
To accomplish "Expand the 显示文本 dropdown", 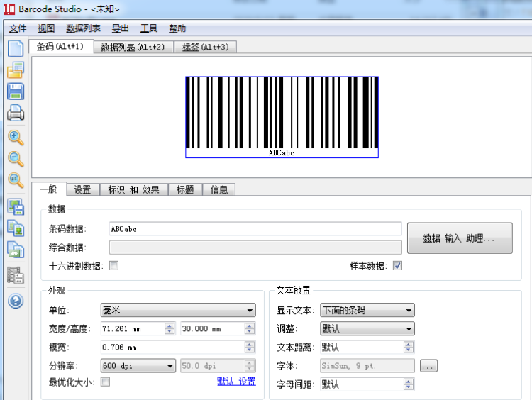I will click(x=367, y=311).
